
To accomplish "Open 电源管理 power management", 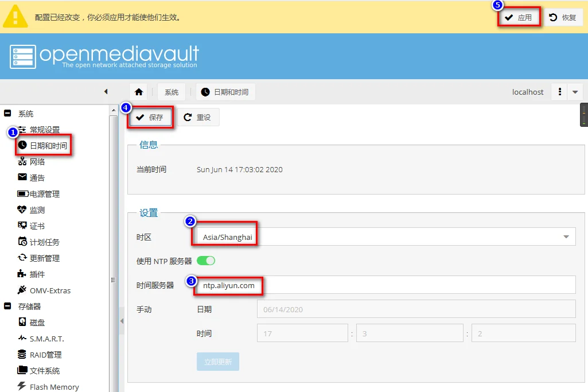I will click(38, 194).
